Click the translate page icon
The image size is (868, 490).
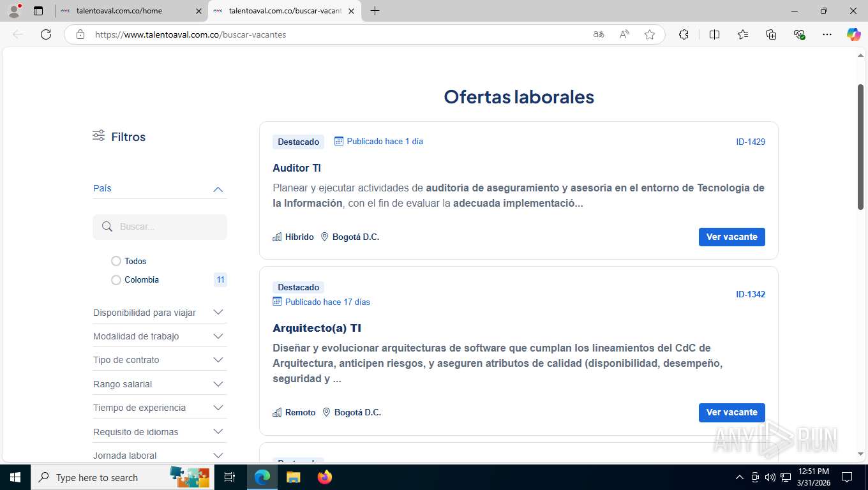coord(599,34)
